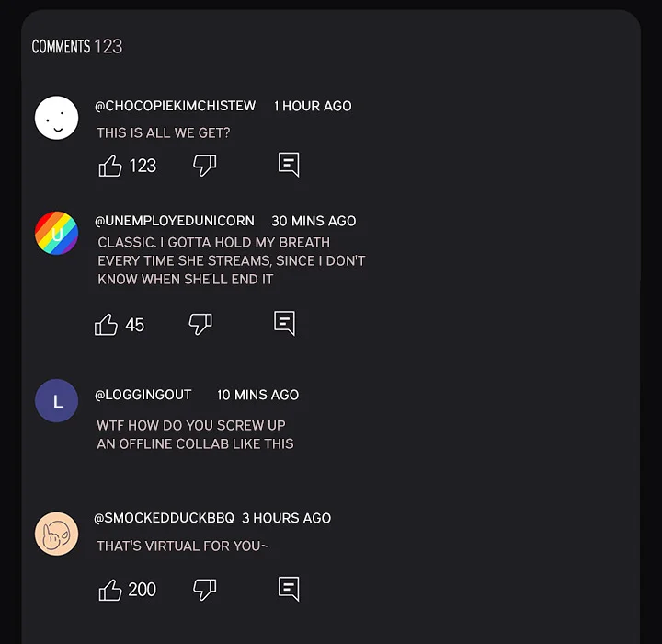Click the rainbow avatar of @UNEMPLOYEDUNICORN
The width and height of the screenshot is (662, 644).
56,233
